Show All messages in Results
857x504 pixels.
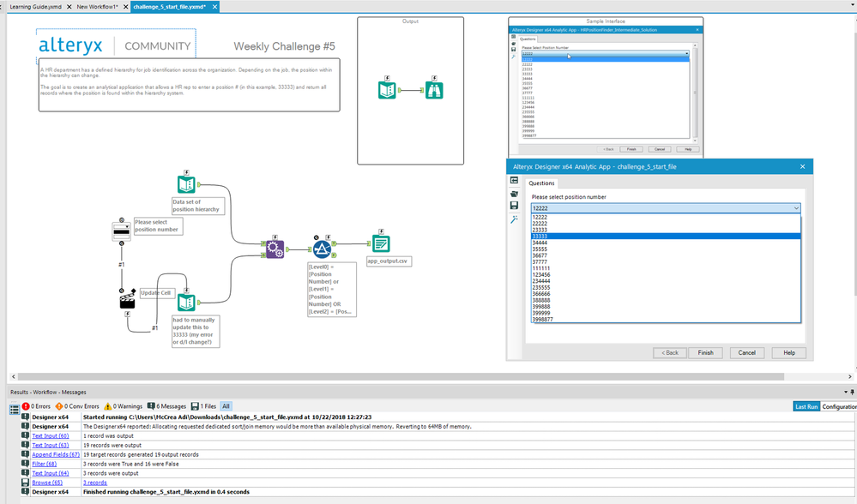coord(226,406)
